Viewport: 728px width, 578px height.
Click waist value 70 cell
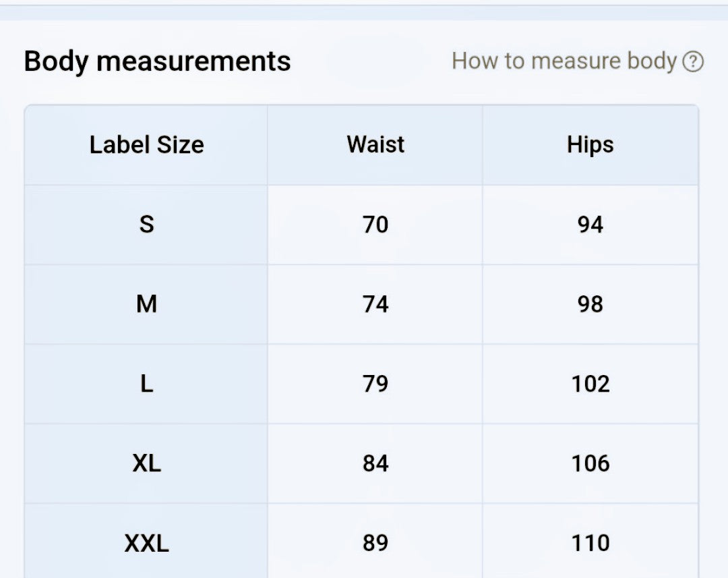tap(375, 225)
